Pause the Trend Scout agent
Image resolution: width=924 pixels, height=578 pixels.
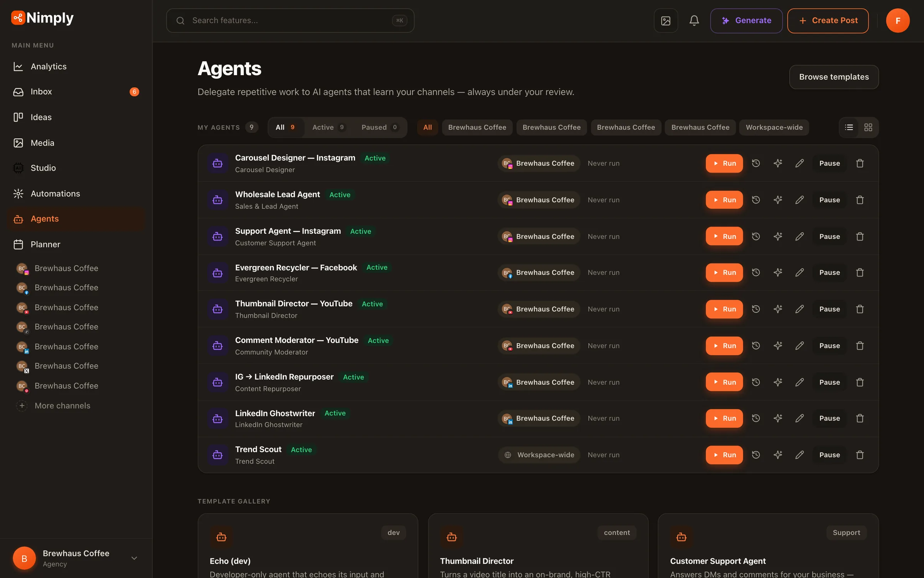point(829,455)
